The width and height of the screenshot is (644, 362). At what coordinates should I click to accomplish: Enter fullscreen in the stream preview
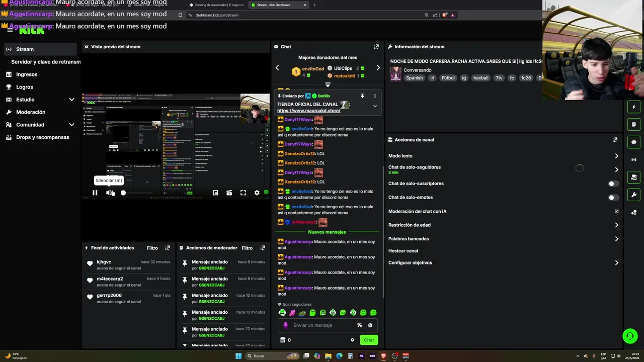(x=243, y=193)
